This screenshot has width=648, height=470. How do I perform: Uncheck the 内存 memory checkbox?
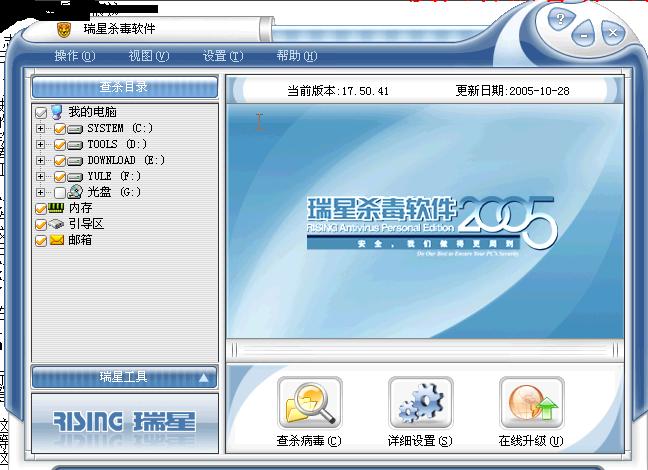41,209
